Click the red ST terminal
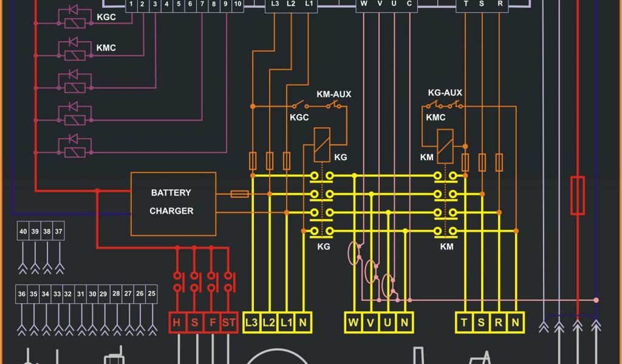Screen dimensions: 622x364 228,323
